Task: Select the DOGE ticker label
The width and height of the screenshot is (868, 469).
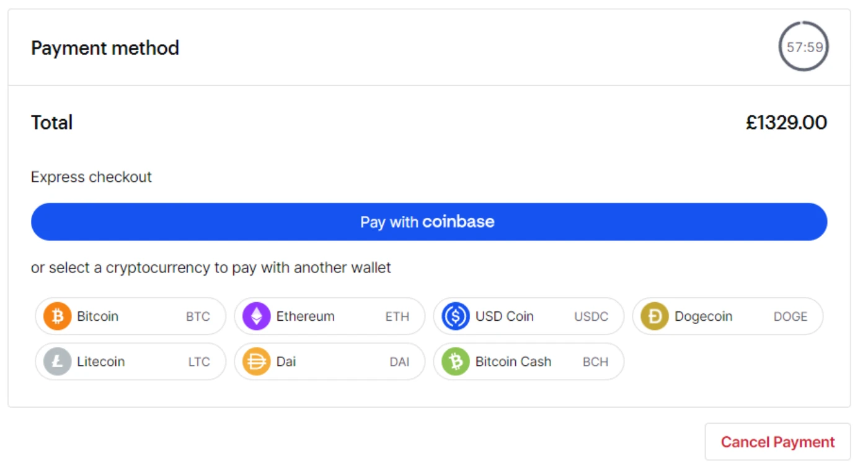Action: [x=790, y=316]
